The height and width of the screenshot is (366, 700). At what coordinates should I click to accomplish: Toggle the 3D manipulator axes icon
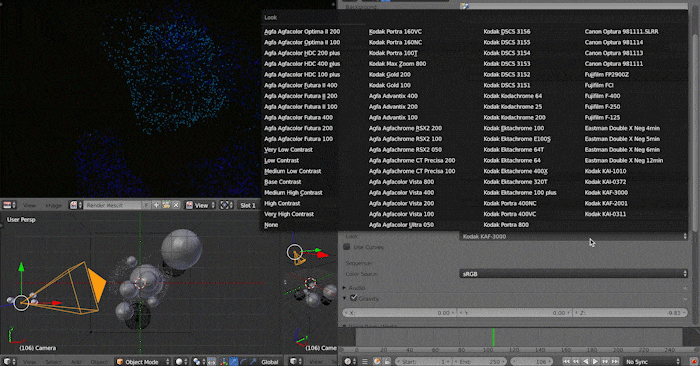click(x=224, y=362)
